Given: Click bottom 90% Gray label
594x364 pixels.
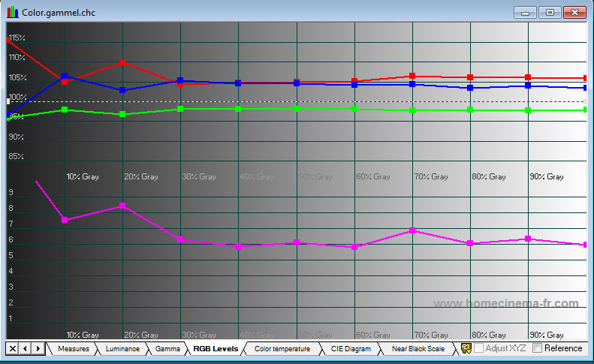Looking at the screenshot, I should pyautogui.click(x=547, y=335).
